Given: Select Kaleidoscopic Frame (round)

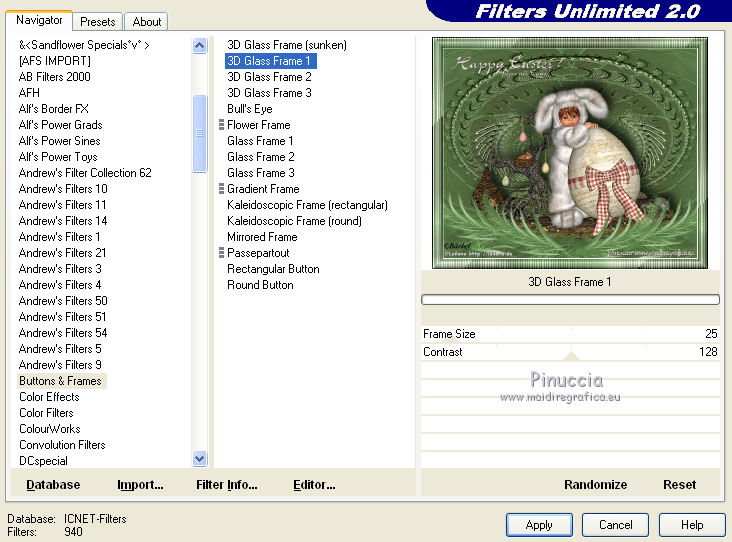Looking at the screenshot, I should click(294, 221).
